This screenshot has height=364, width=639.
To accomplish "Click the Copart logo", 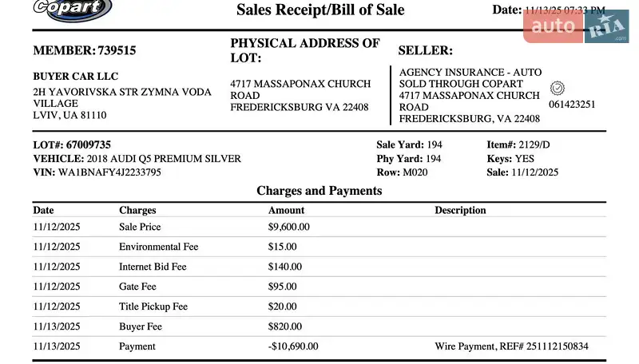I will (73, 8).
